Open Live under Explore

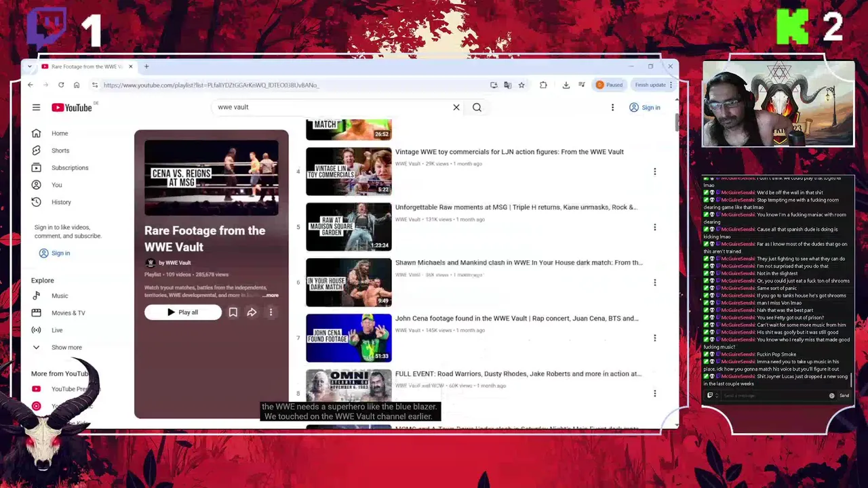pyautogui.click(x=57, y=330)
